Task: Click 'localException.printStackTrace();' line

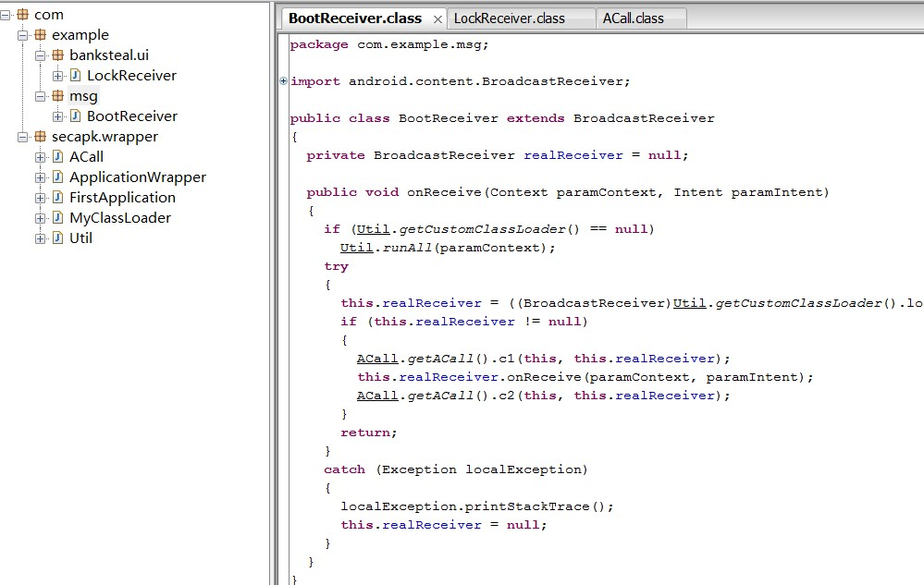Action: coord(477,506)
